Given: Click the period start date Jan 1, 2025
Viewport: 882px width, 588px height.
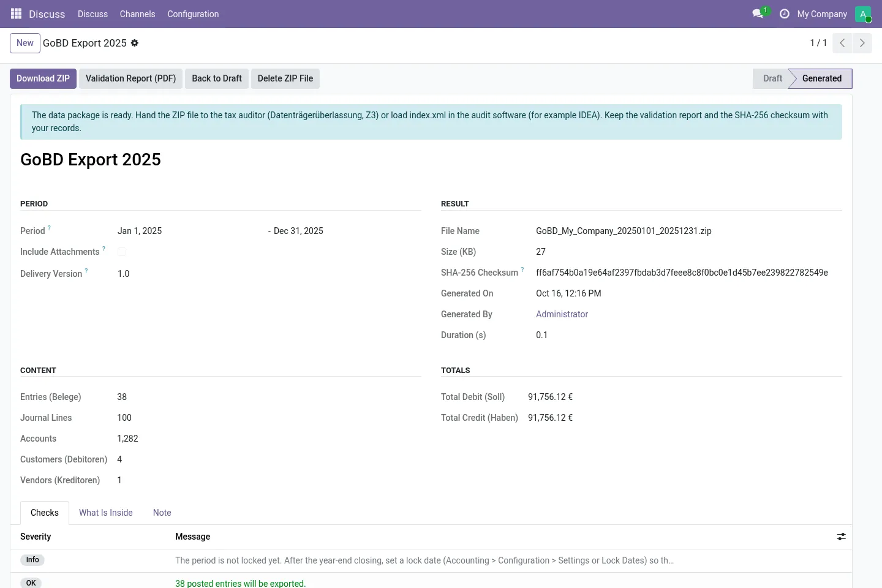Looking at the screenshot, I should click(140, 231).
